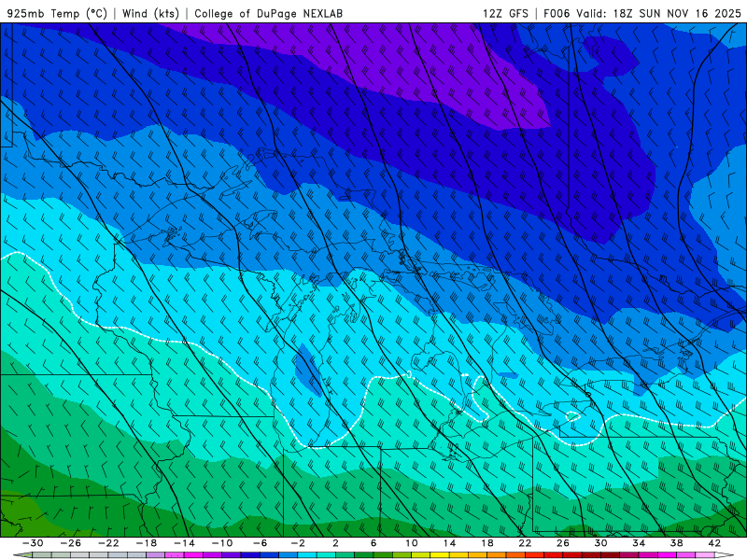
Task: Click the 18 color bar label
Action: (x=486, y=543)
